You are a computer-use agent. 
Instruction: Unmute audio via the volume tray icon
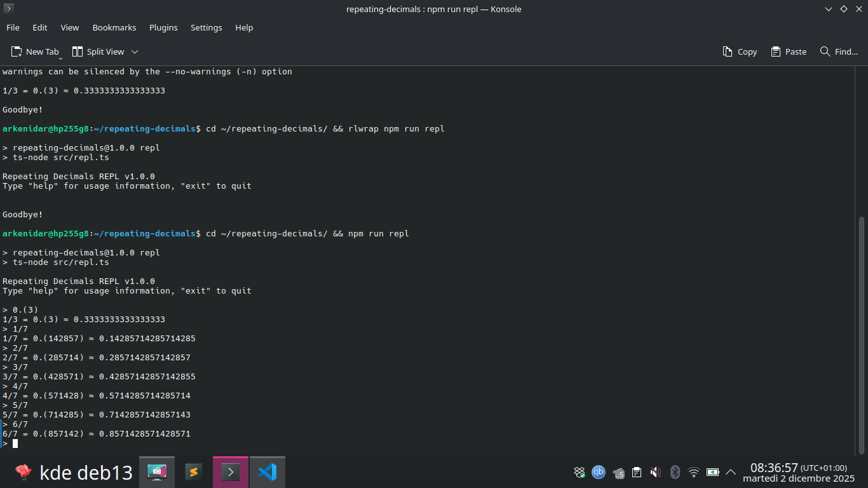coord(656,472)
